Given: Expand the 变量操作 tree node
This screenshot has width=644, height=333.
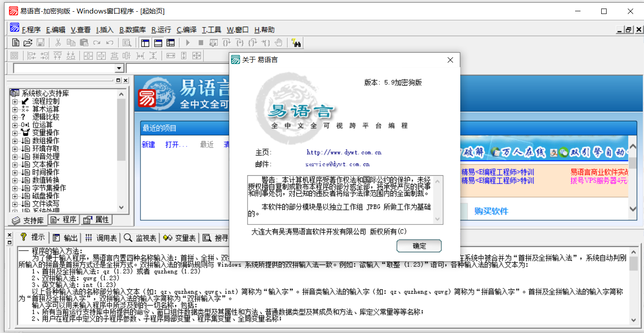Looking at the screenshot, I should pyautogui.click(x=15, y=133).
